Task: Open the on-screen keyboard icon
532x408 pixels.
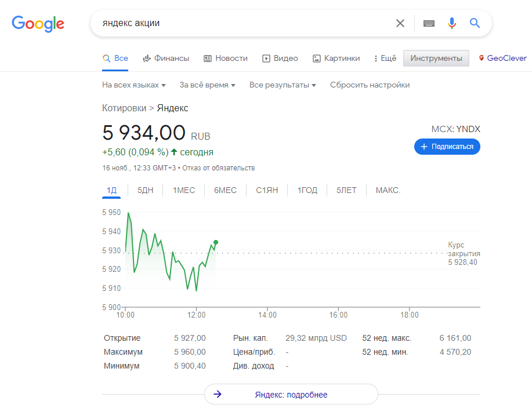Action: coord(429,23)
